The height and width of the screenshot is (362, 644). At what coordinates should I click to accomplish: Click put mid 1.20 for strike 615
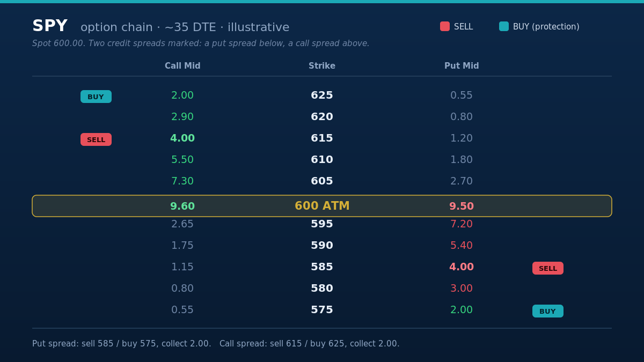462,138
